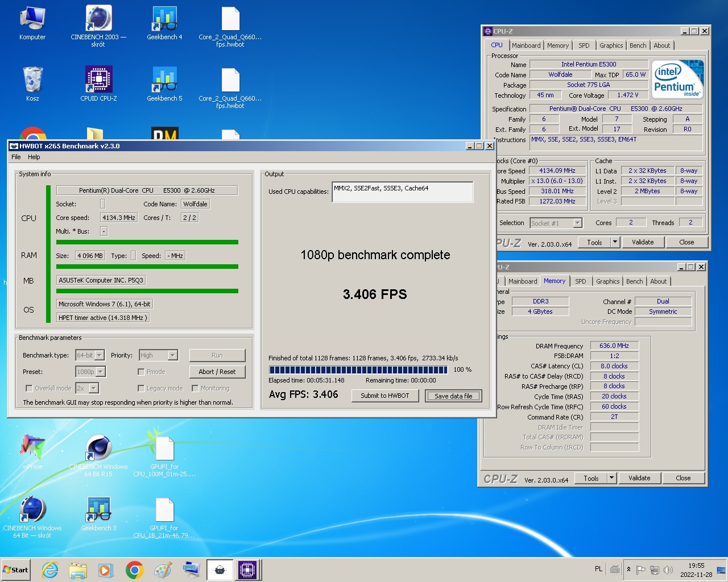Expand Tools dropdown arrow in lower CPU-Z window

coord(611,478)
